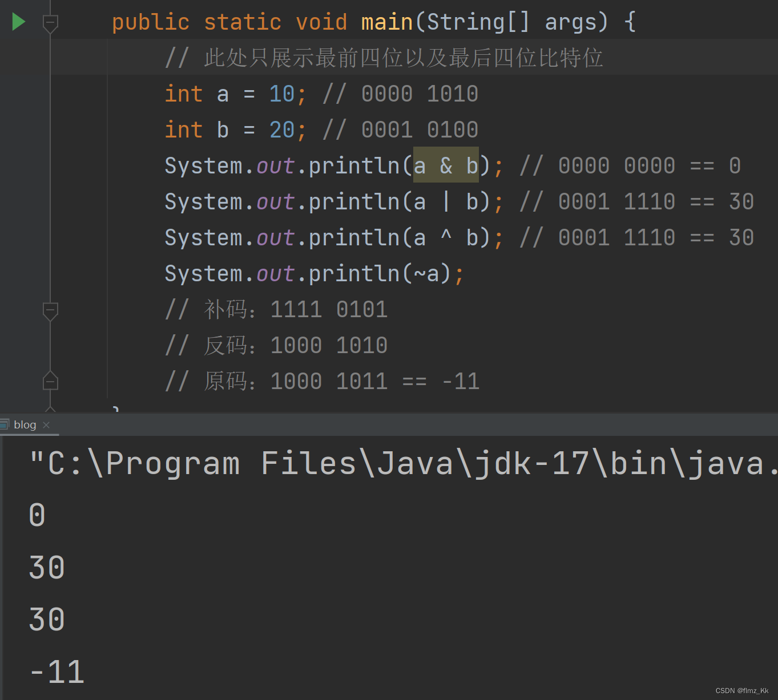Click the console output 0
Screen dimensions: 778x700
click(x=37, y=515)
